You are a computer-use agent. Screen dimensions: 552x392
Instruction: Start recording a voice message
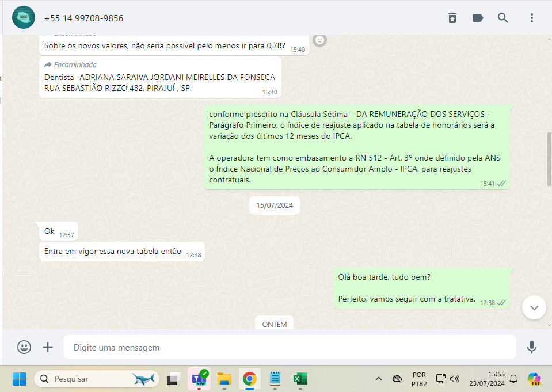click(x=532, y=347)
